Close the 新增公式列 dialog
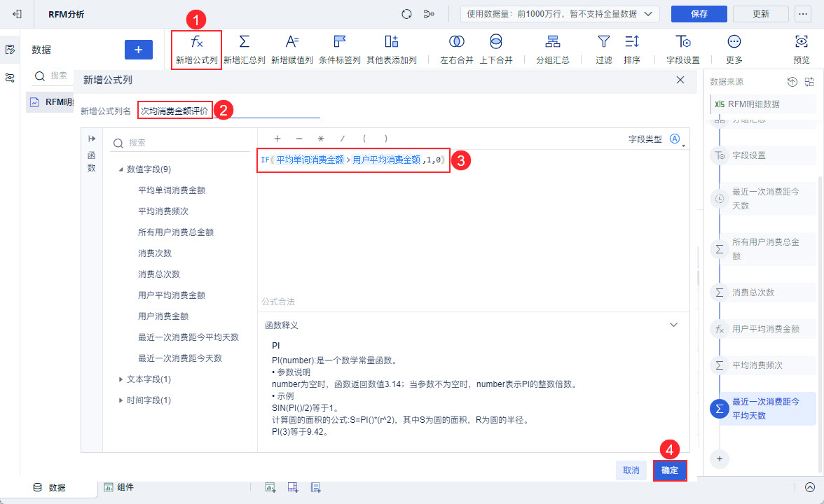This screenshot has width=824, height=504. (680, 80)
